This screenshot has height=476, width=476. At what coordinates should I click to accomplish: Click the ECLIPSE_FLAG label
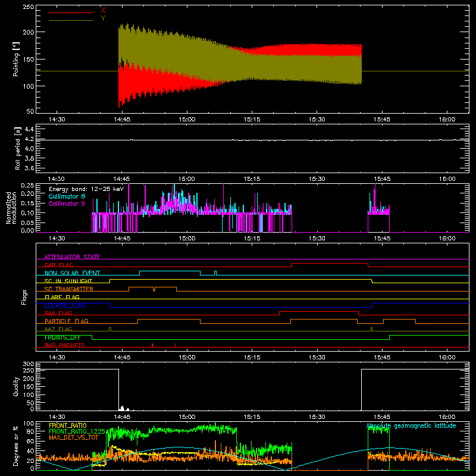65,305
